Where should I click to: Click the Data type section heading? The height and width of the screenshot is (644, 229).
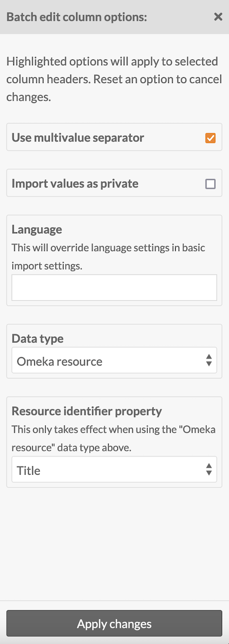37,339
